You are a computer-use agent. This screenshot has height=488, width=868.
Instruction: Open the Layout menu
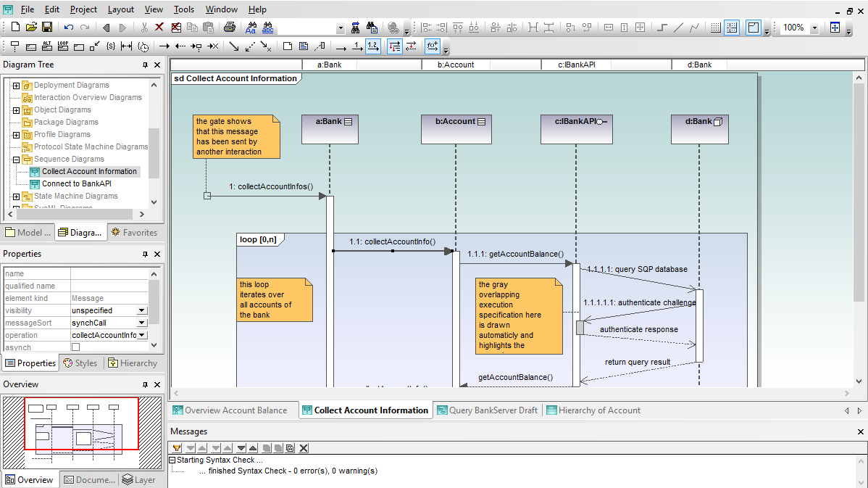121,9
